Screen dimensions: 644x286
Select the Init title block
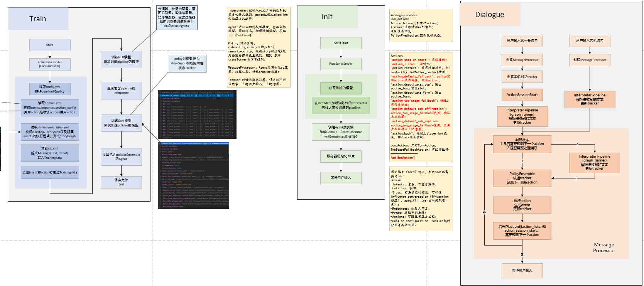tap(328, 17)
